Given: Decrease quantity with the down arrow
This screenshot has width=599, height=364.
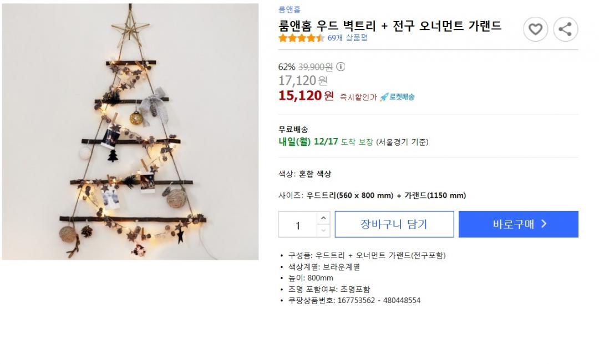Looking at the screenshot, I should pyautogui.click(x=324, y=230).
